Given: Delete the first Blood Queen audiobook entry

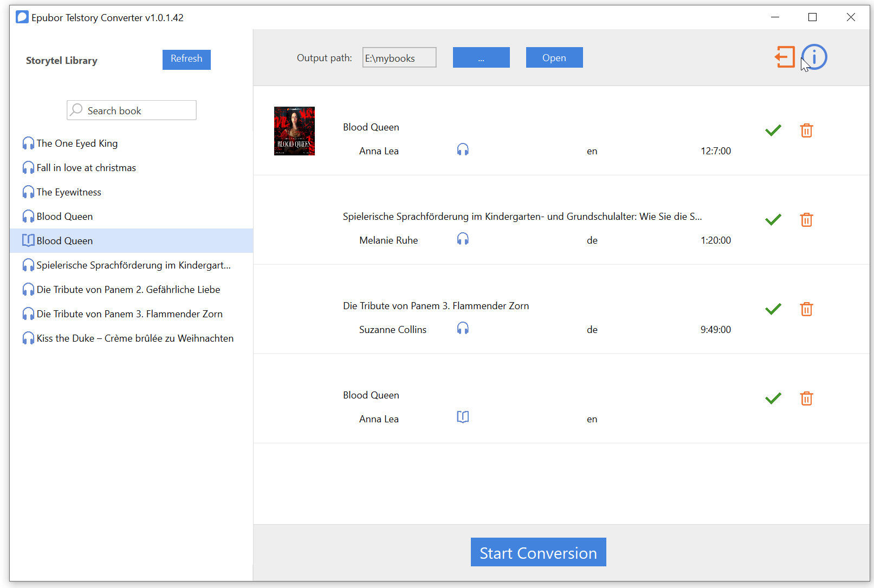Looking at the screenshot, I should tap(806, 130).
